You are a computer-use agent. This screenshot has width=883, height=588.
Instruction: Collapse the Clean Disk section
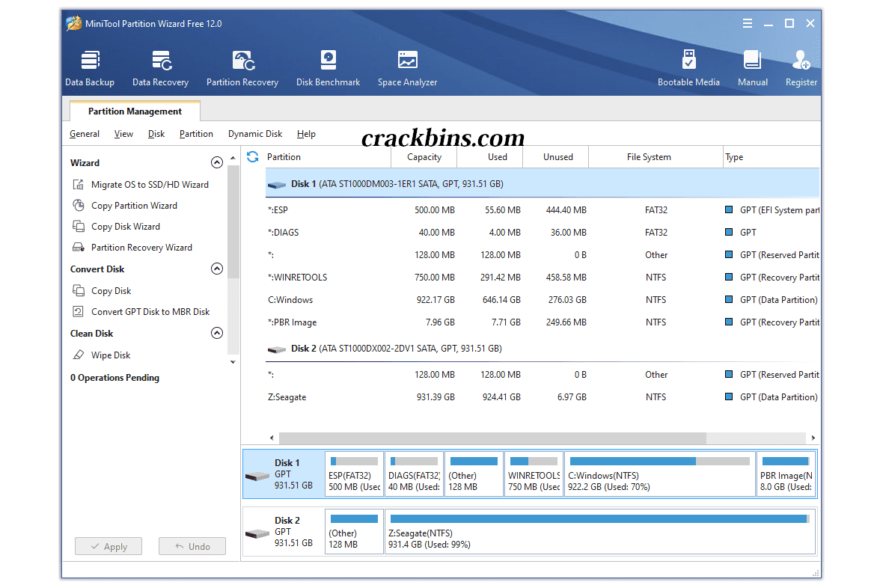pyautogui.click(x=216, y=333)
